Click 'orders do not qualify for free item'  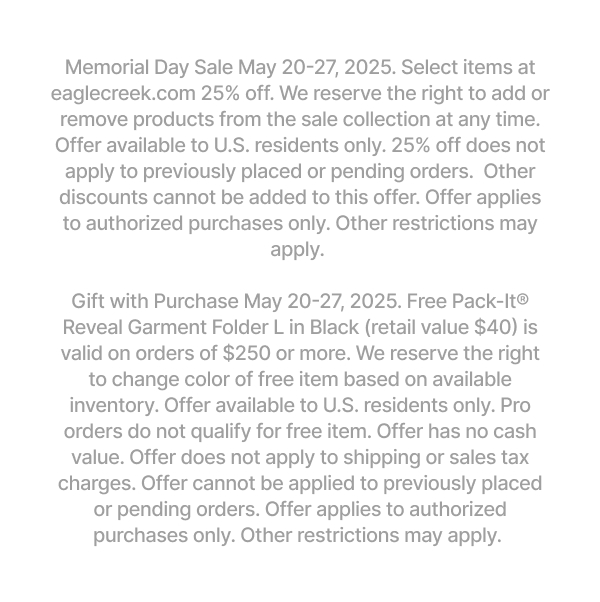coord(218,432)
